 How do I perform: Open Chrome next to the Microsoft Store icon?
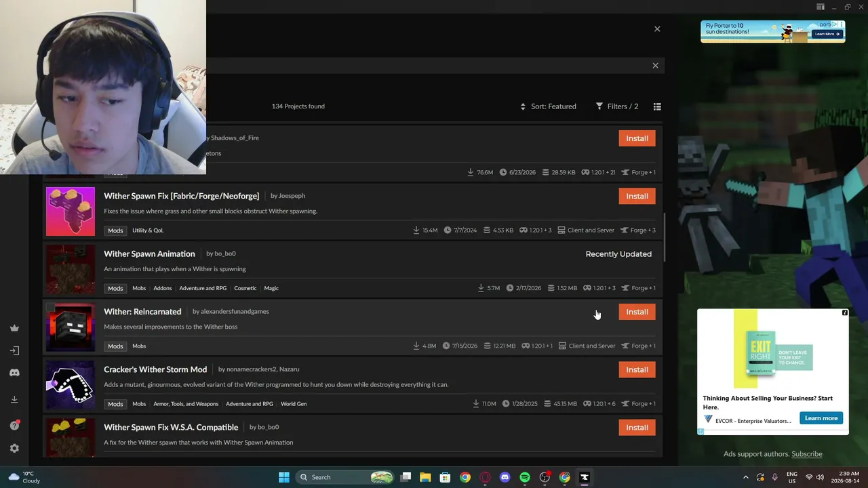click(x=465, y=477)
